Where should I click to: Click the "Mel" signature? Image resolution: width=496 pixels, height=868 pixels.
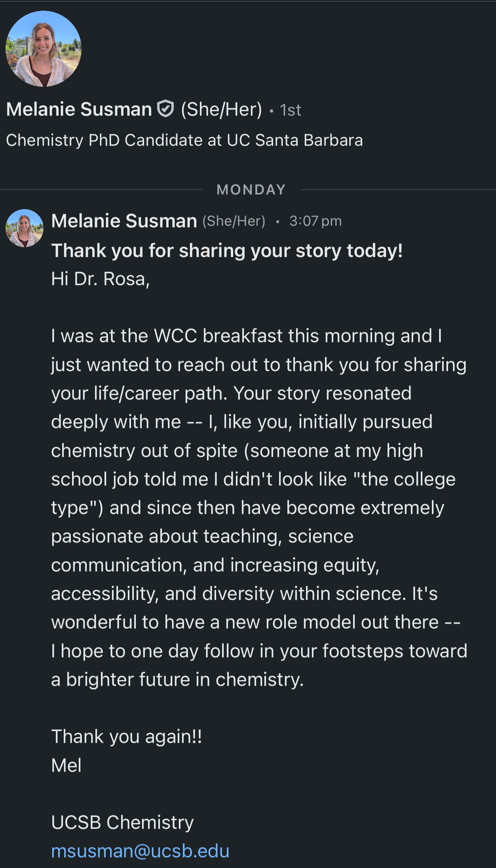pos(67,765)
